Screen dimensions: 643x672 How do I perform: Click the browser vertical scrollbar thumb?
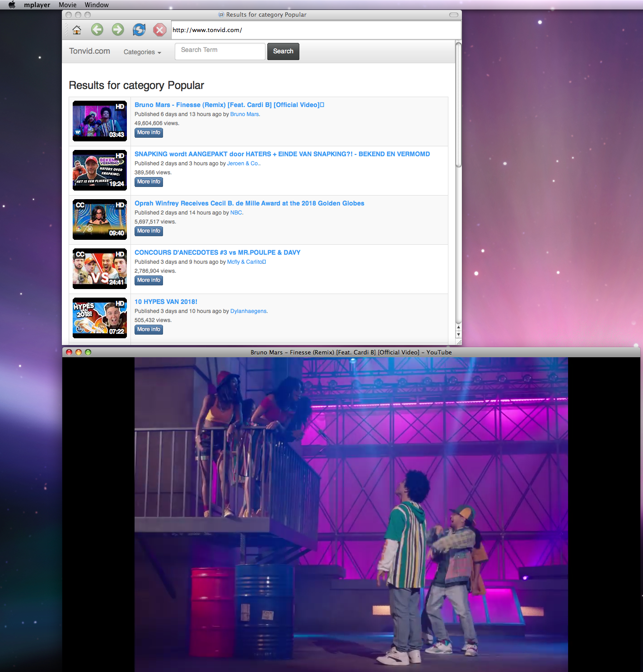click(458, 105)
